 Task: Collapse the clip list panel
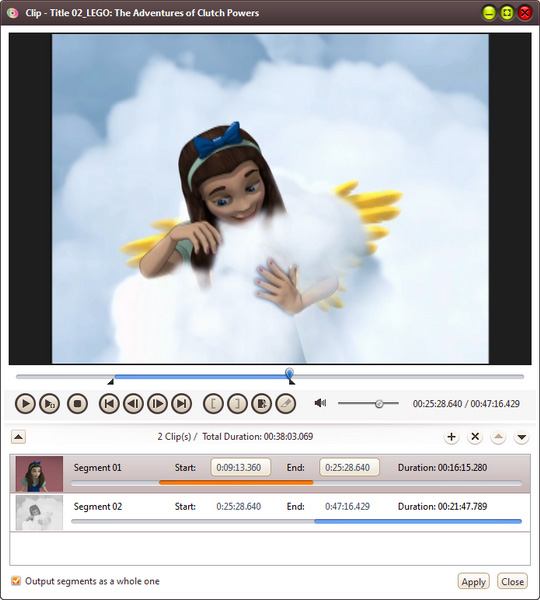[x=18, y=437]
